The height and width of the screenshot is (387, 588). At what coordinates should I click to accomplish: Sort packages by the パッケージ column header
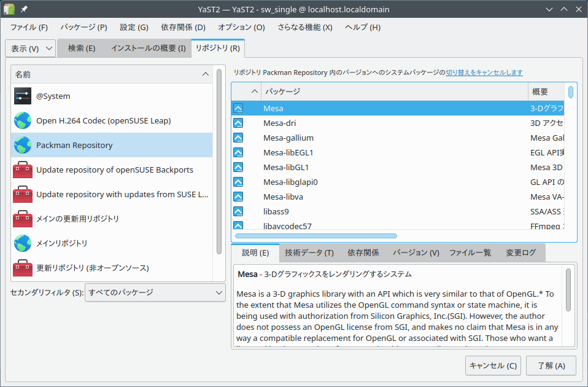click(395, 91)
